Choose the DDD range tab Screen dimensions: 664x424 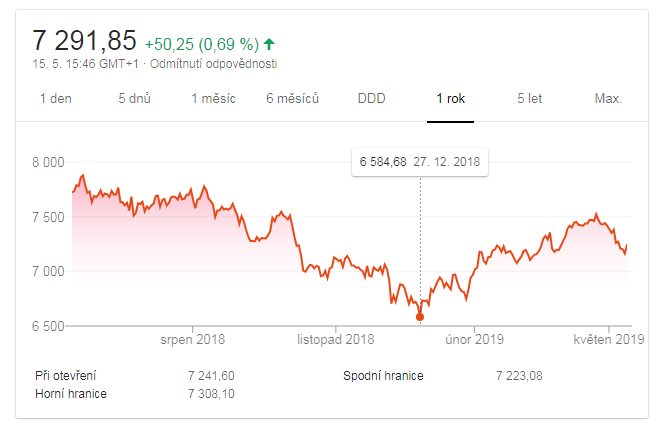(x=371, y=99)
